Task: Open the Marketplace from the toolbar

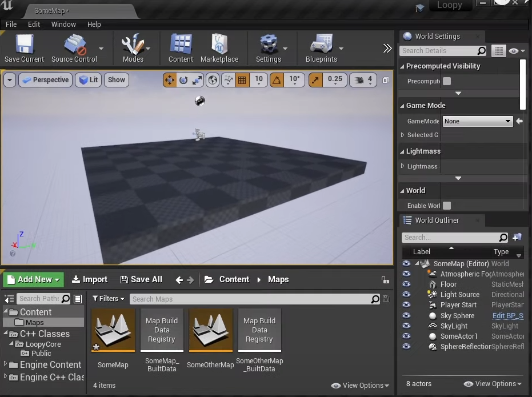Action: coord(219,48)
